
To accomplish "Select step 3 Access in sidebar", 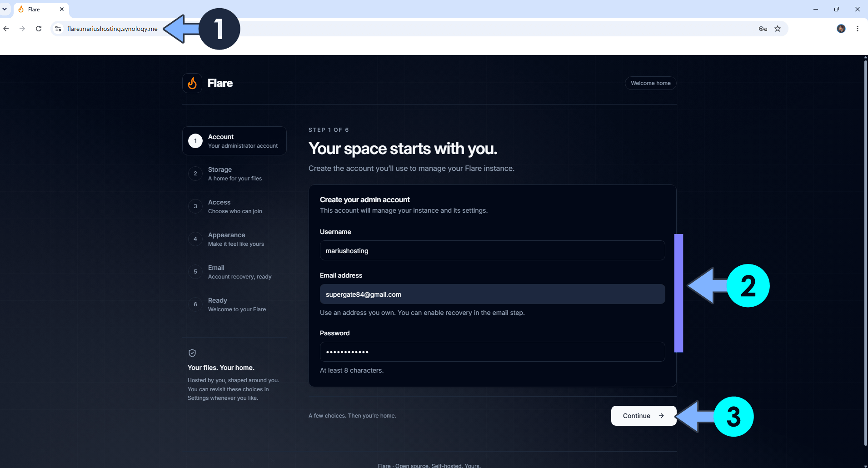I will [234, 206].
